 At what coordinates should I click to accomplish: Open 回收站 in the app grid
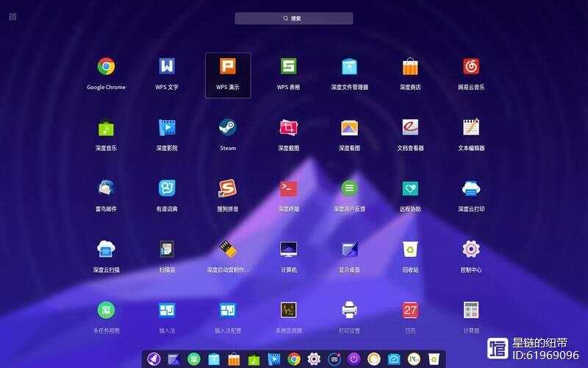tap(410, 250)
